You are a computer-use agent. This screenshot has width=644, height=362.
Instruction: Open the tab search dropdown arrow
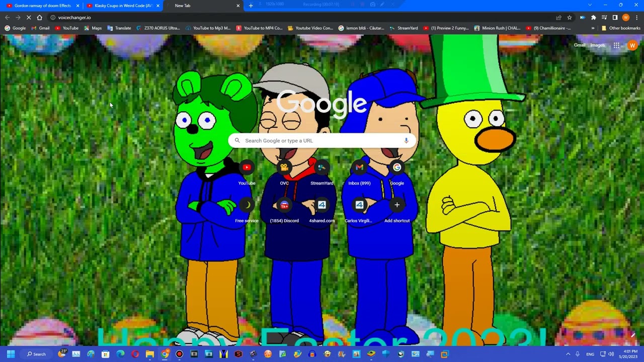(590, 5)
